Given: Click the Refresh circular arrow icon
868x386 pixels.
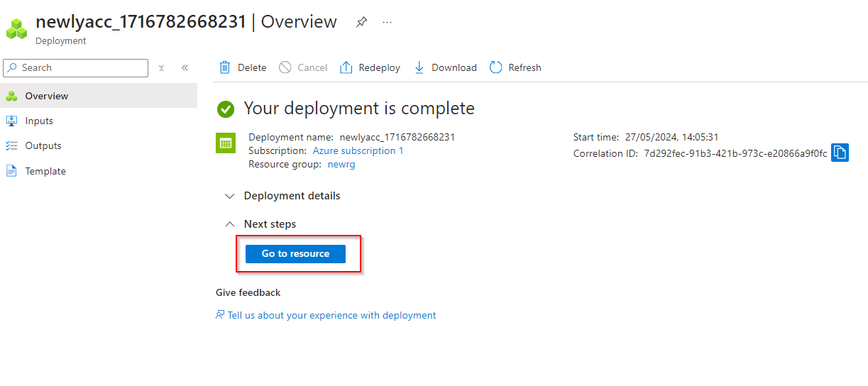Looking at the screenshot, I should point(496,67).
